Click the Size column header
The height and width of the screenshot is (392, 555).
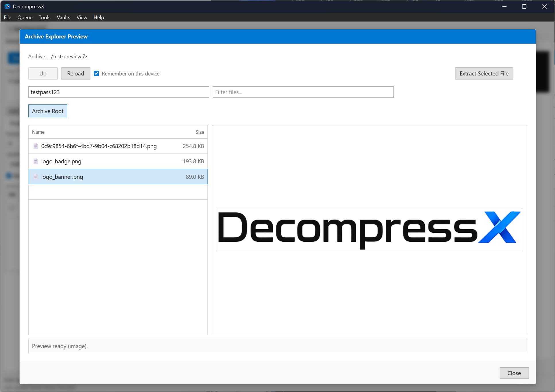[200, 132]
